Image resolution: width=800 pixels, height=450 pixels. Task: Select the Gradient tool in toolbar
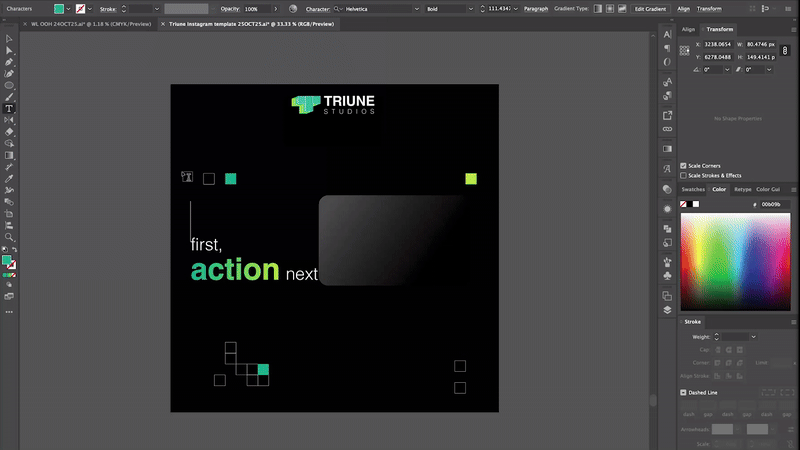point(9,156)
